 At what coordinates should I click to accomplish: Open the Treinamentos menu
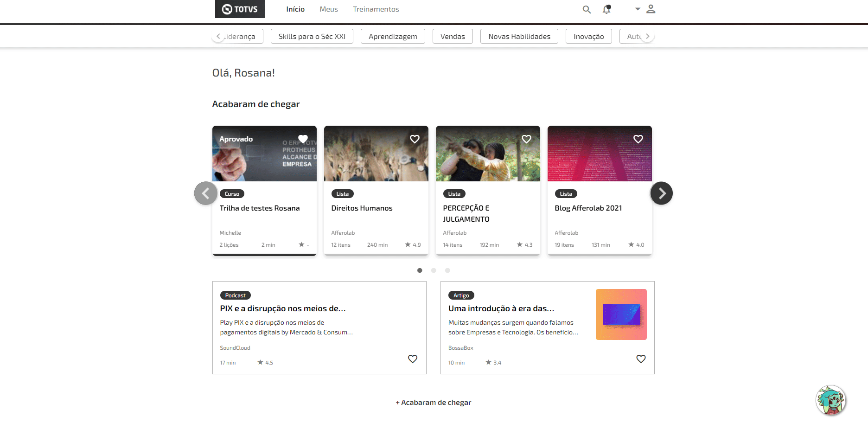coord(376,9)
